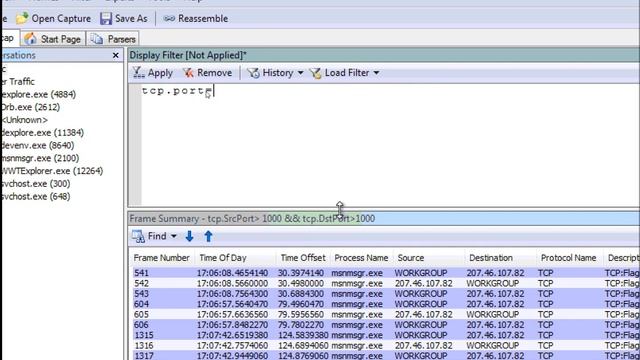Sort by Process Name column header
640x360 pixels.
pos(361,258)
